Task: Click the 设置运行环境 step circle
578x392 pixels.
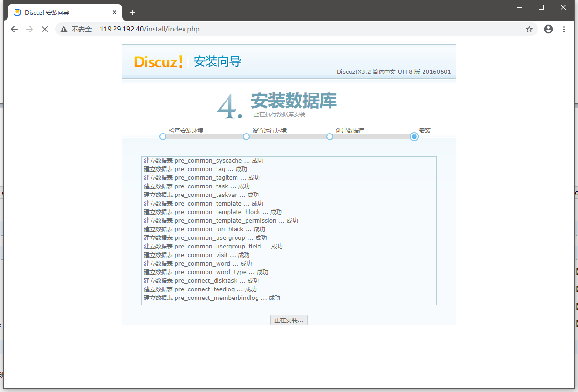Action: pos(246,136)
